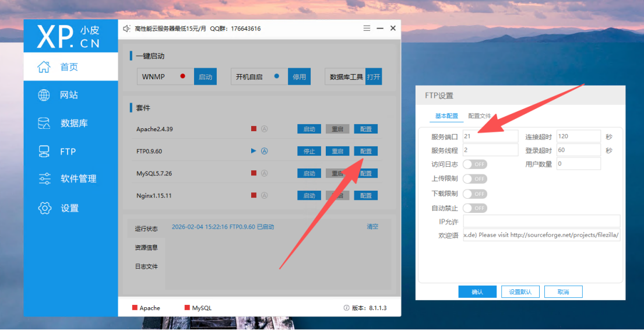Click the 服务端口 field showing 21

[490, 136]
